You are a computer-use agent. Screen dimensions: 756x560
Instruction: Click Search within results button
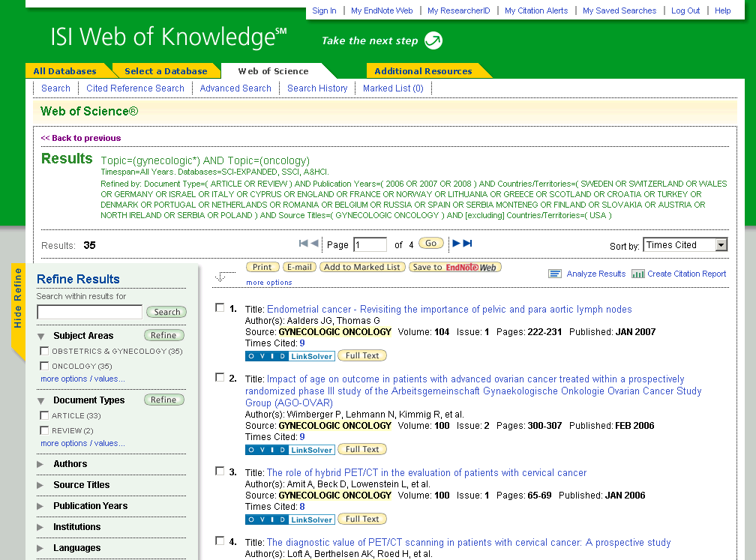[166, 312]
